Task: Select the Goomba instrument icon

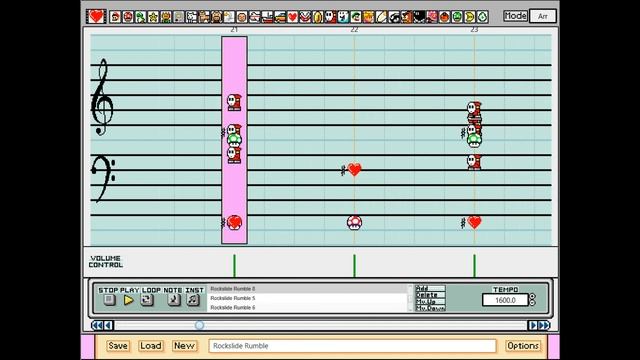Action: [x=407, y=17]
